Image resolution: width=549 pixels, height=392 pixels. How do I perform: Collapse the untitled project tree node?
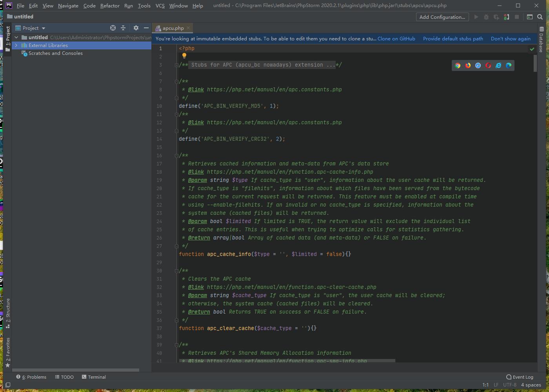pos(16,38)
